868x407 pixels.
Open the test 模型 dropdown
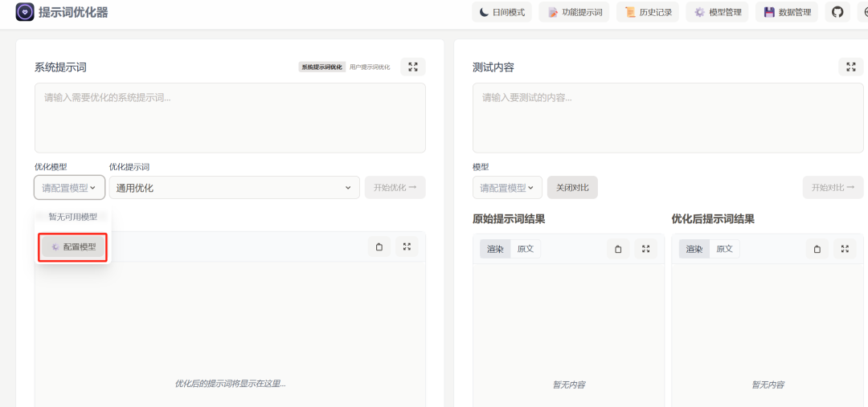pyautogui.click(x=507, y=188)
